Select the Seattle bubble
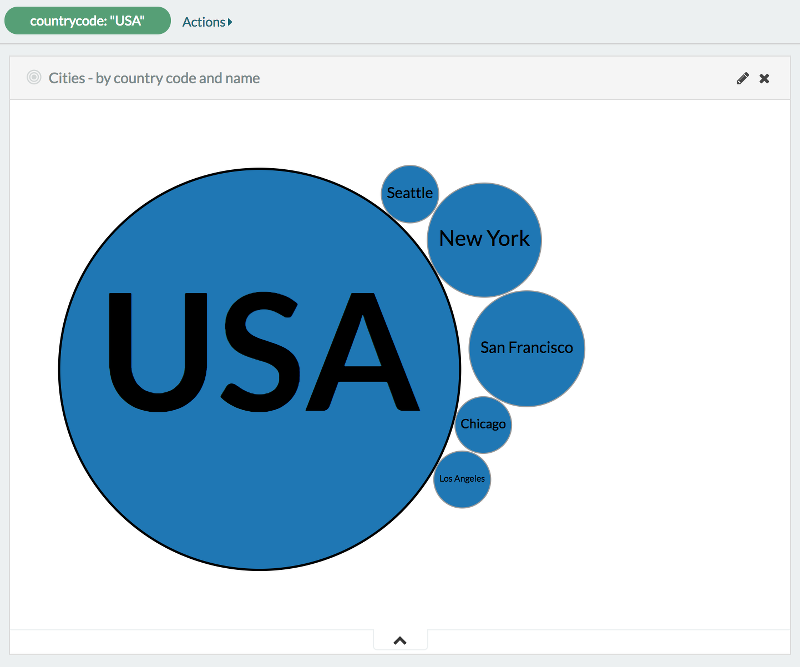800x667 pixels. coord(410,193)
